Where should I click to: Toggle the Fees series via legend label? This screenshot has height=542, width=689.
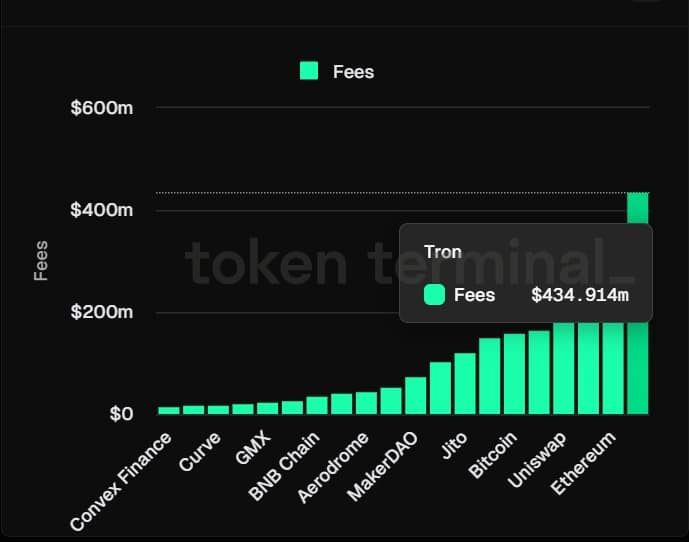point(353,72)
